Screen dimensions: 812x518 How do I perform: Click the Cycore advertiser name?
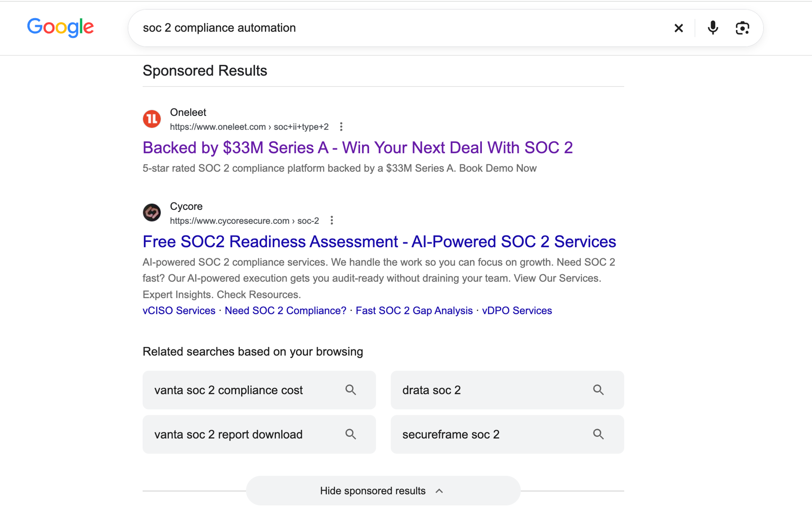pos(186,206)
